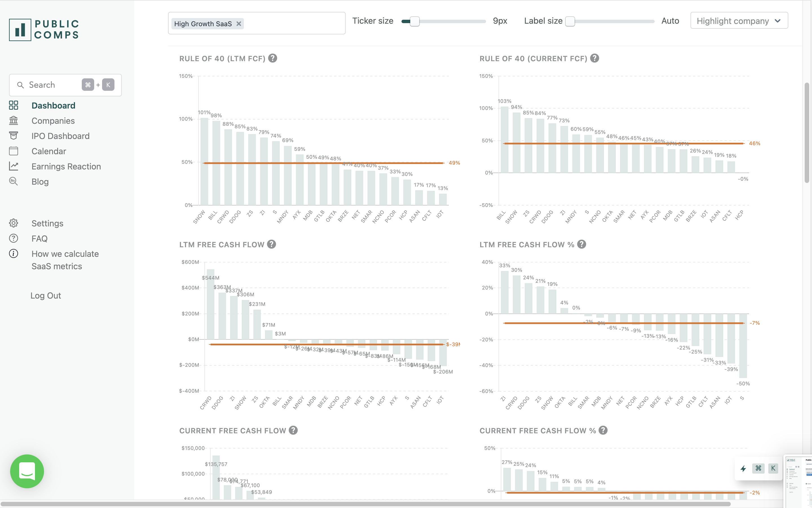Click the Companies bank building icon
The height and width of the screenshot is (508, 812).
pyautogui.click(x=14, y=121)
